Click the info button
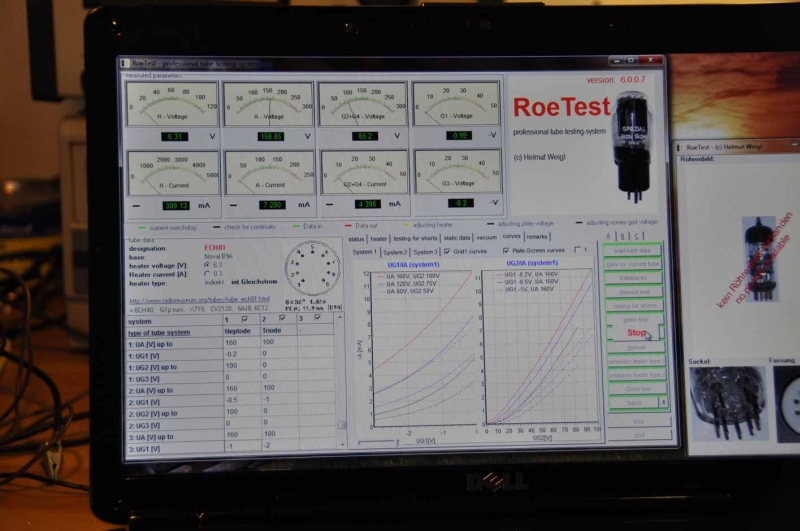The height and width of the screenshot is (531, 800). (x=638, y=422)
